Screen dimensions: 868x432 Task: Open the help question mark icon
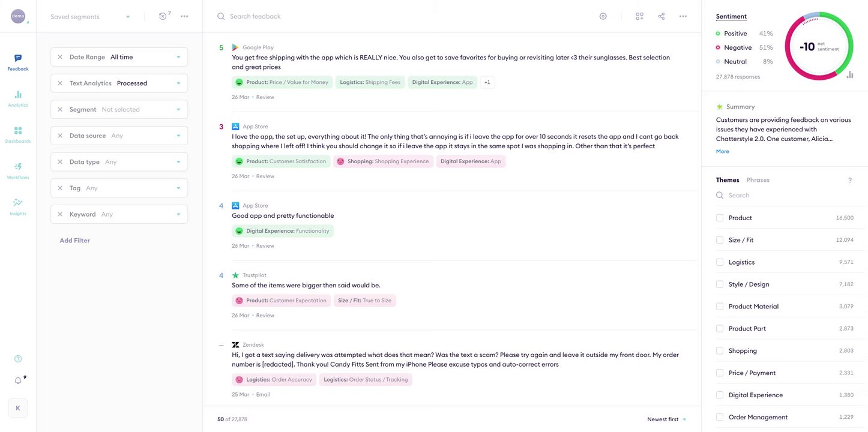tap(18, 359)
